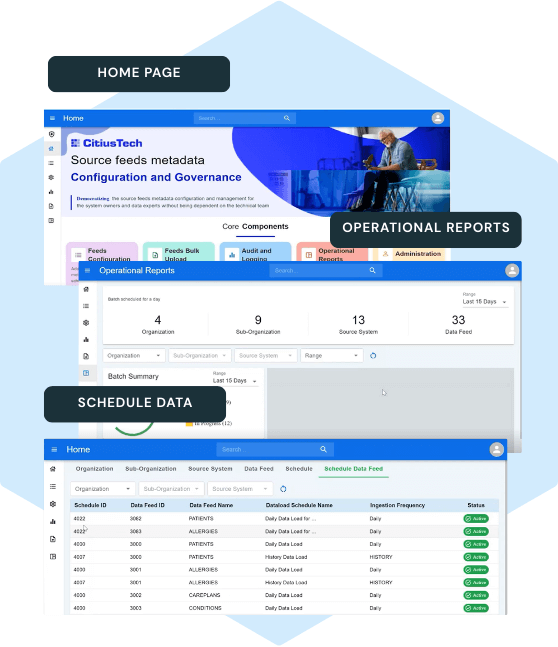558x647 pixels.
Task: Click the bar chart icon in the Schedule Data sidebar
Action: tap(53, 522)
